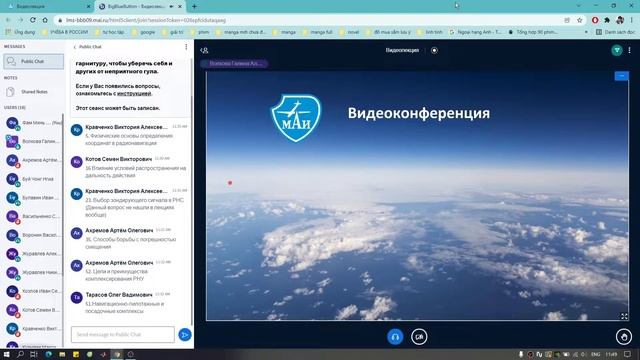Screen dimensions: 640x360
Task: Make the presentation fullscreen
Action: click(x=624, y=316)
